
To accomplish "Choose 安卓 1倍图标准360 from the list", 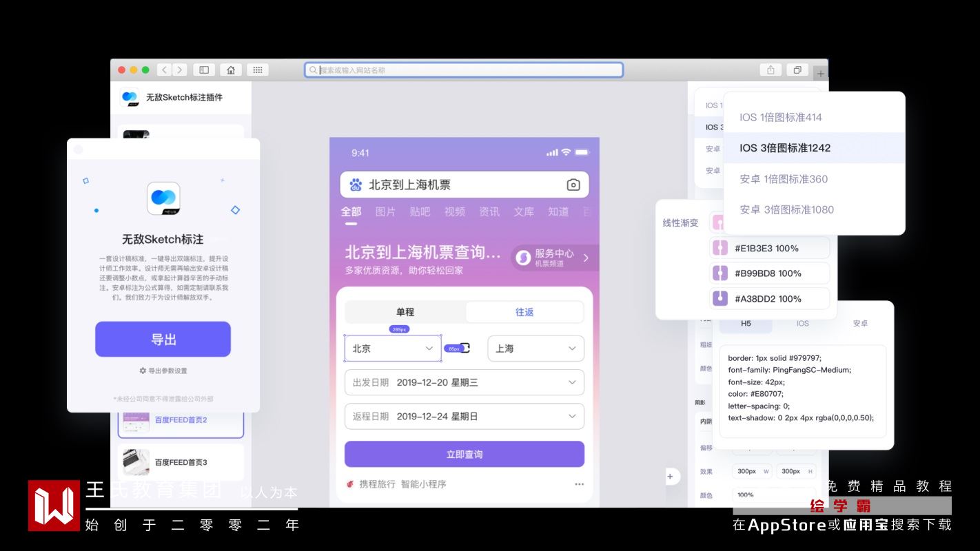I will click(814, 179).
